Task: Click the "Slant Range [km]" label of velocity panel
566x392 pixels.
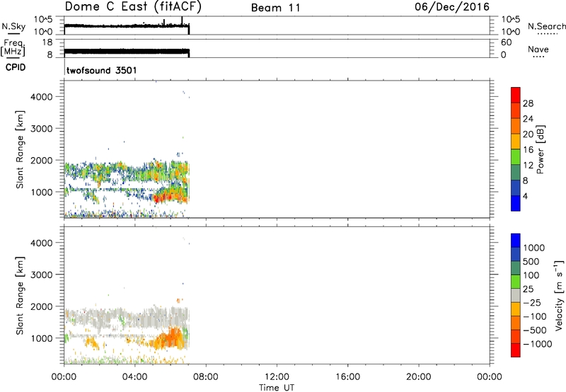Action: (20, 296)
